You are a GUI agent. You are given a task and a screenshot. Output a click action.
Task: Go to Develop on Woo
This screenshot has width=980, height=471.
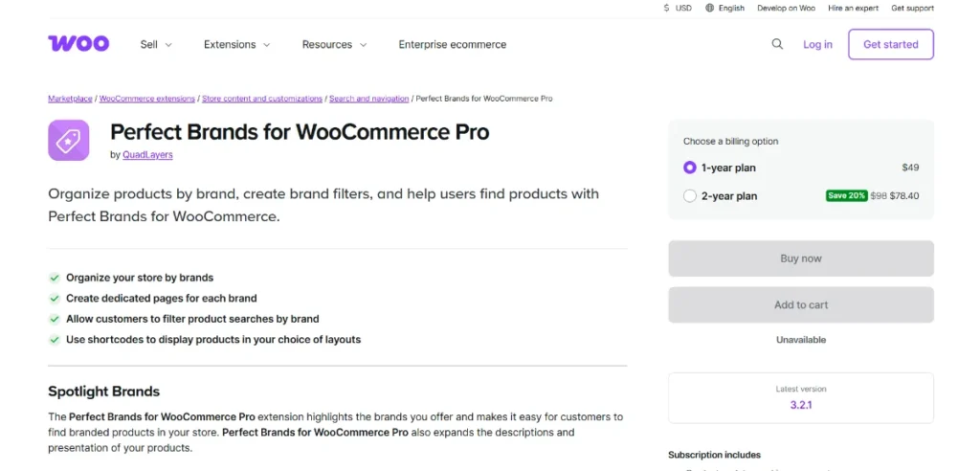pos(786,9)
